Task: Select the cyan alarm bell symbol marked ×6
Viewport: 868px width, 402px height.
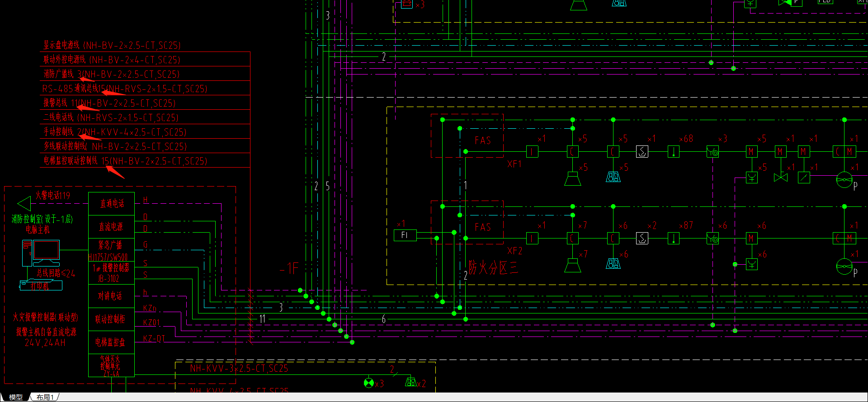Action: [x=613, y=263]
